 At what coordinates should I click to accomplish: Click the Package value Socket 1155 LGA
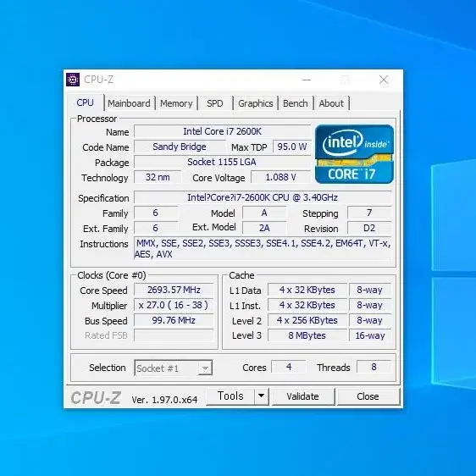pos(223,162)
